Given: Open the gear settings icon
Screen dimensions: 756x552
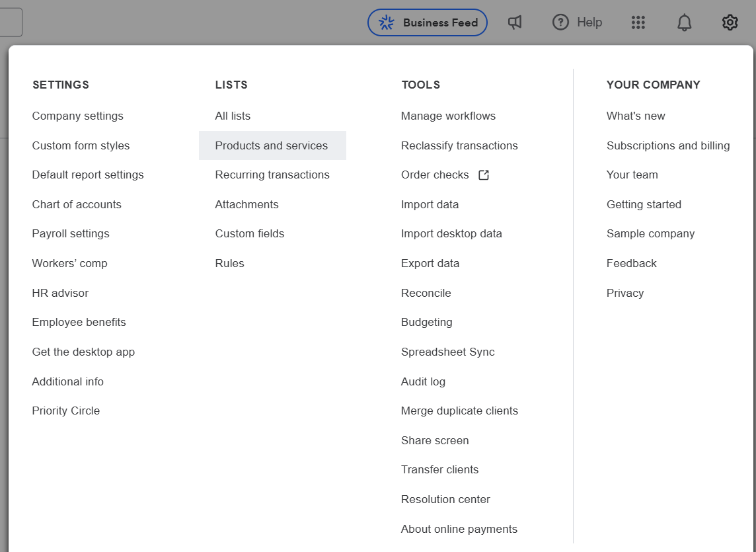Looking at the screenshot, I should click(730, 22).
